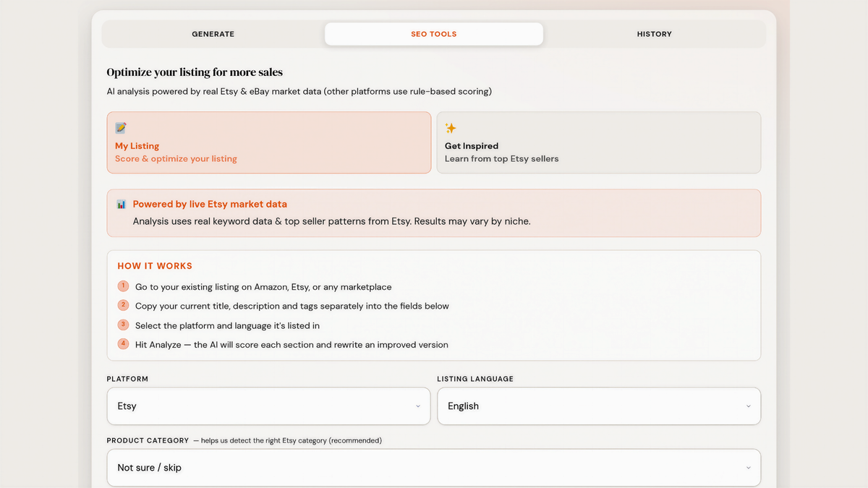
Task: Click the 'Analysis uses real keyword data' note
Action: (x=331, y=221)
